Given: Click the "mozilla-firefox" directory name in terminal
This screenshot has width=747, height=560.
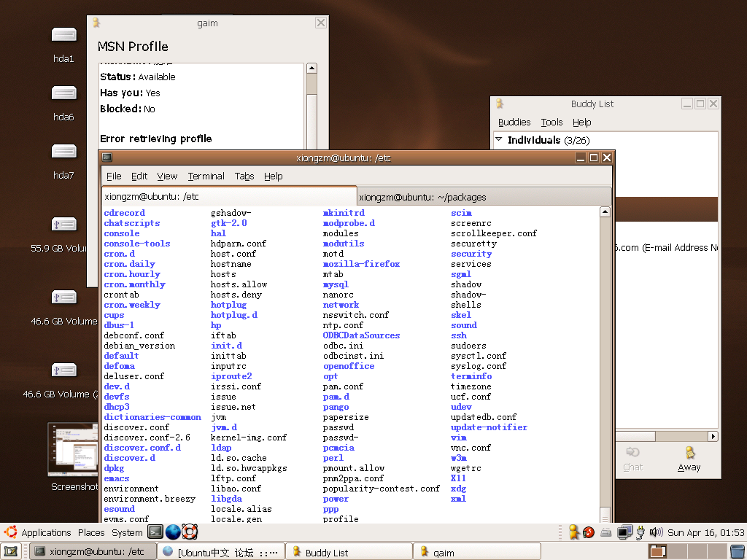Looking at the screenshot, I should pos(361,264).
